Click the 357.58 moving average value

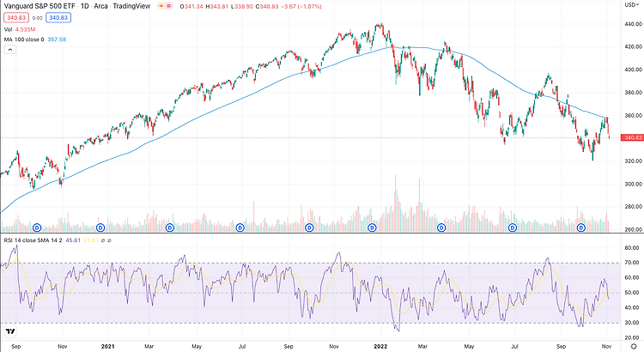pos(57,39)
